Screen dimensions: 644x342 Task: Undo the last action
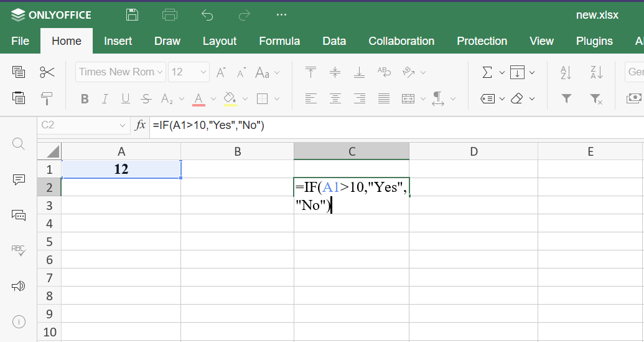[207, 15]
